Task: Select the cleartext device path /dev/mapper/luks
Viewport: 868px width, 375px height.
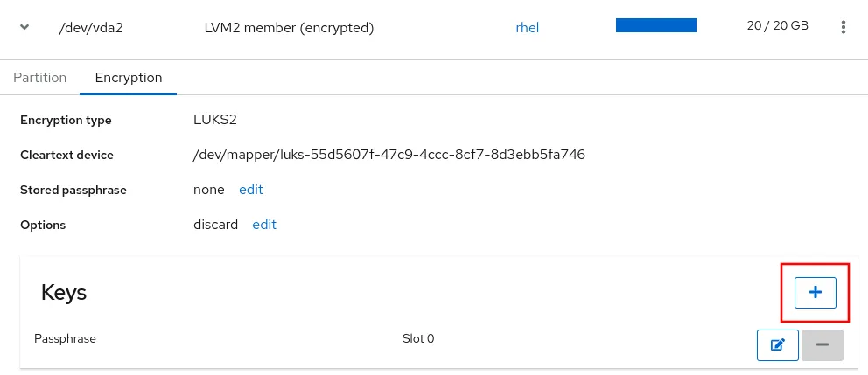Action: pos(388,155)
